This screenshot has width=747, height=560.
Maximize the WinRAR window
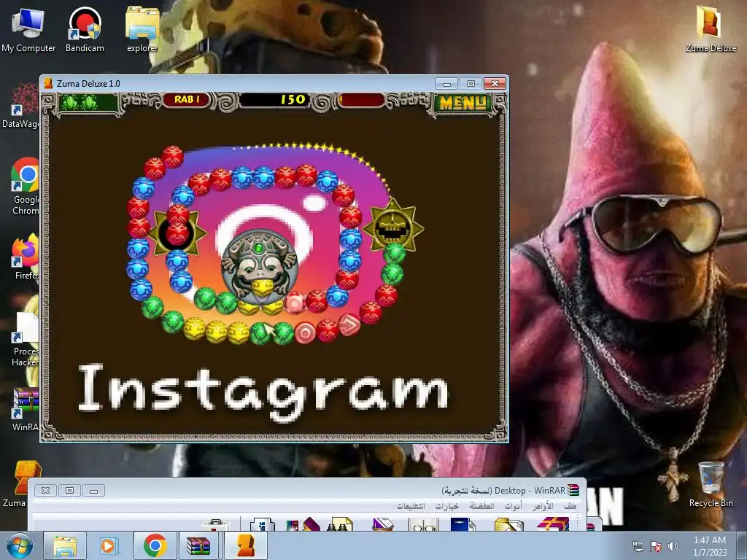[x=69, y=491]
